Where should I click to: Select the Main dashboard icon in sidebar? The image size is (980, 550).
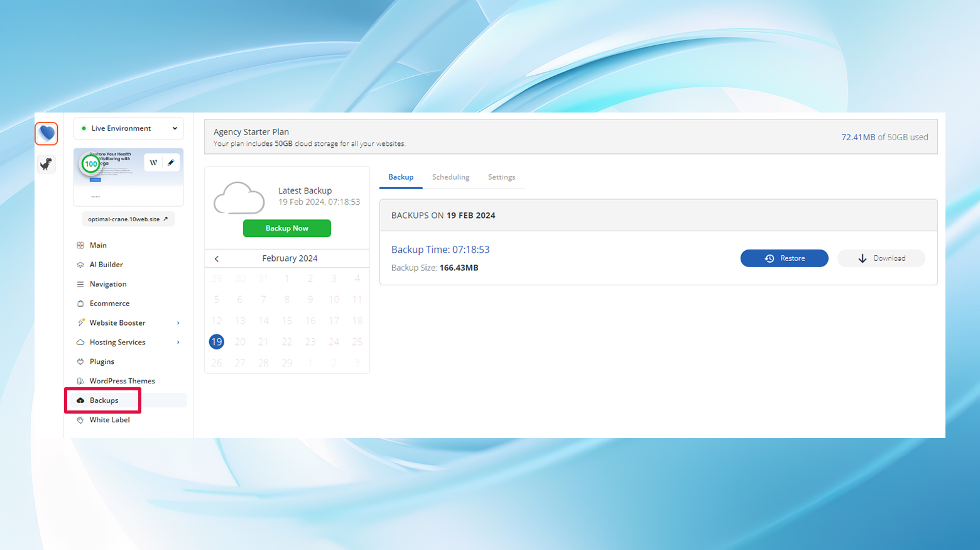[81, 245]
